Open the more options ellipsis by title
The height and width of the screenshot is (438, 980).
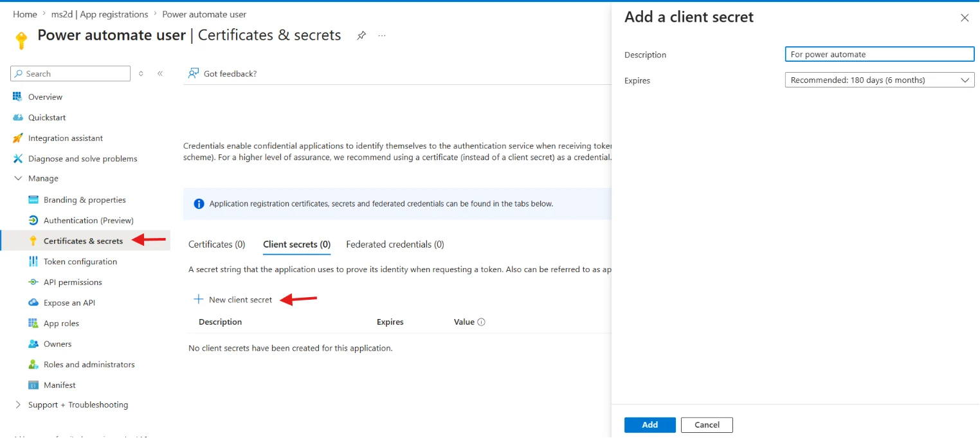tap(382, 35)
